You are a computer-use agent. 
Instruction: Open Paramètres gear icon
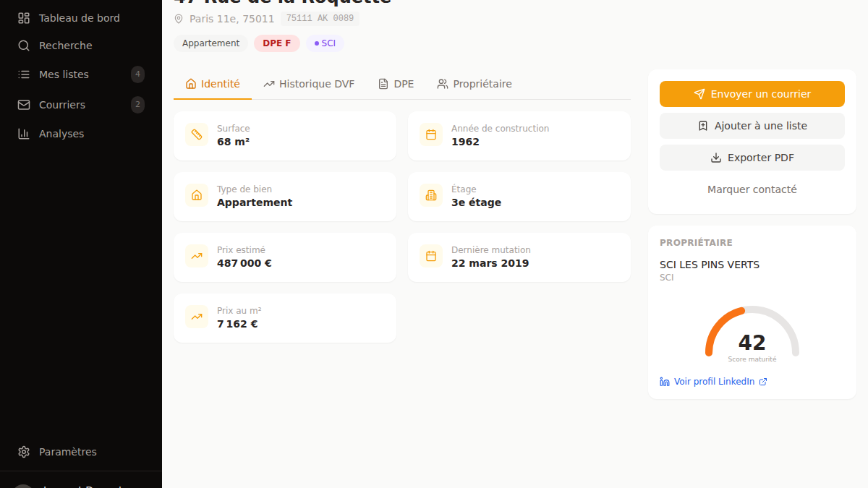(x=24, y=452)
